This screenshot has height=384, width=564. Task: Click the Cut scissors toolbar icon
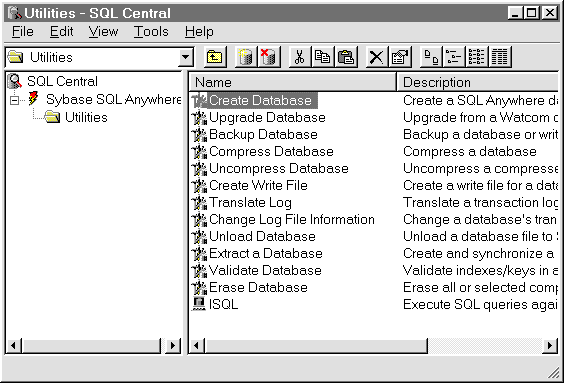click(300, 57)
